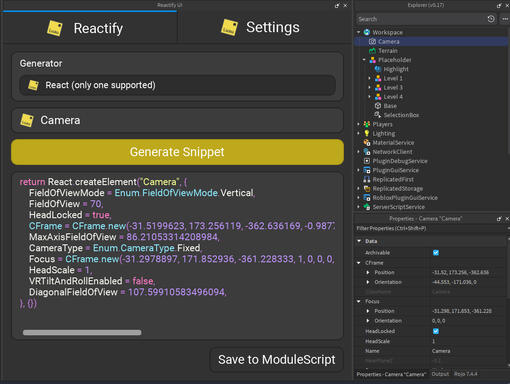
Task: Open the Output tab at bottom
Action: coord(440,374)
